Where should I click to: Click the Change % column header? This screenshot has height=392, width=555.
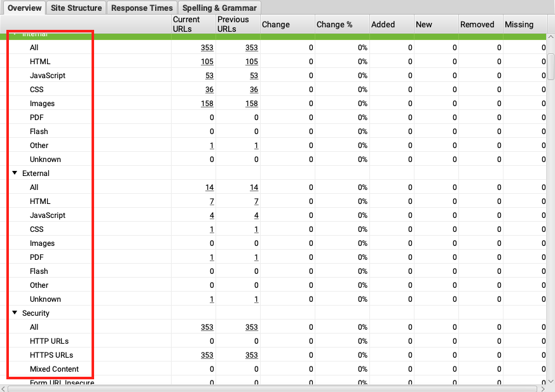coord(334,24)
